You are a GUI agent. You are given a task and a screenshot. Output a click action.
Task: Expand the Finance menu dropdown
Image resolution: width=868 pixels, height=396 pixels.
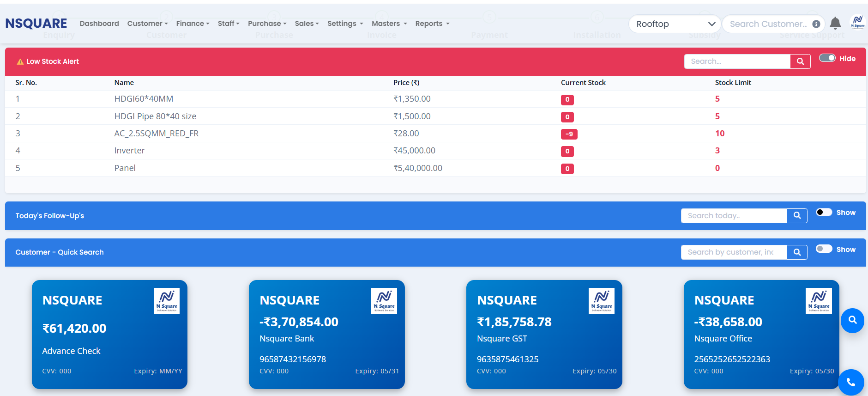point(193,24)
